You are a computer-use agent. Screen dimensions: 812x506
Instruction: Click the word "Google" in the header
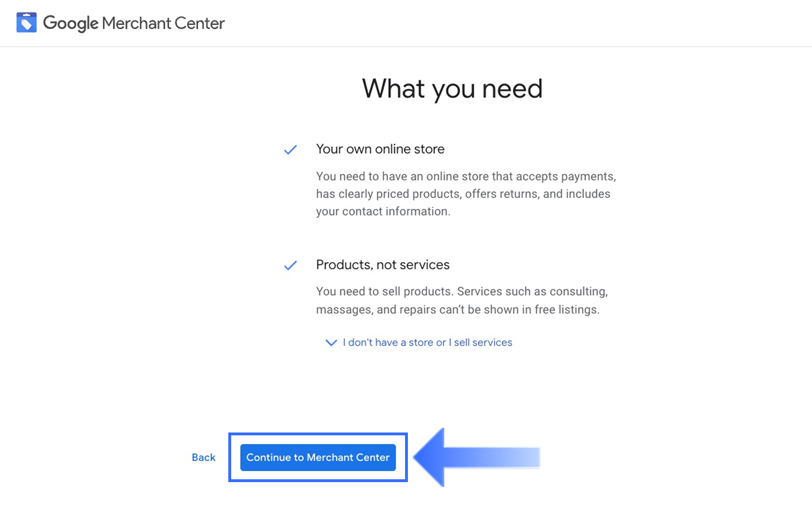pyautogui.click(x=71, y=23)
